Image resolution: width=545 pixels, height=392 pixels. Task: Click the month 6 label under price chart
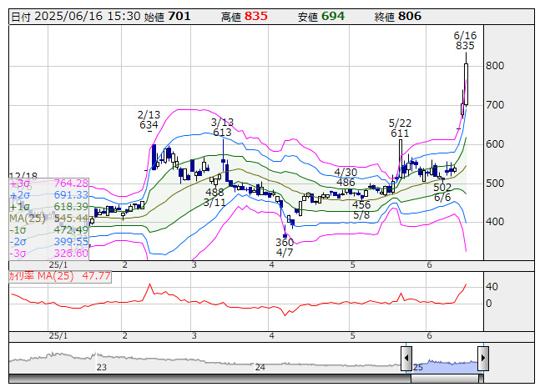point(429,265)
